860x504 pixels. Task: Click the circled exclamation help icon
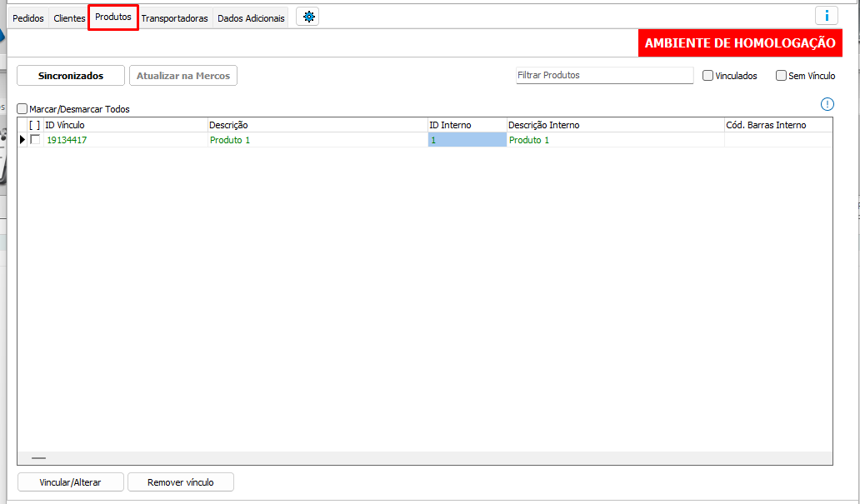coord(827,104)
